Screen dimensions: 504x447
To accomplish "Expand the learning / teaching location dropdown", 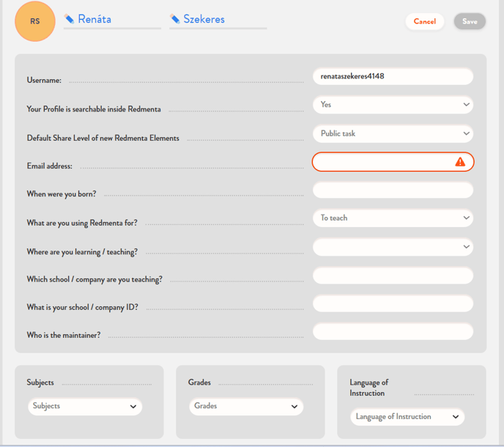I will 393,247.
